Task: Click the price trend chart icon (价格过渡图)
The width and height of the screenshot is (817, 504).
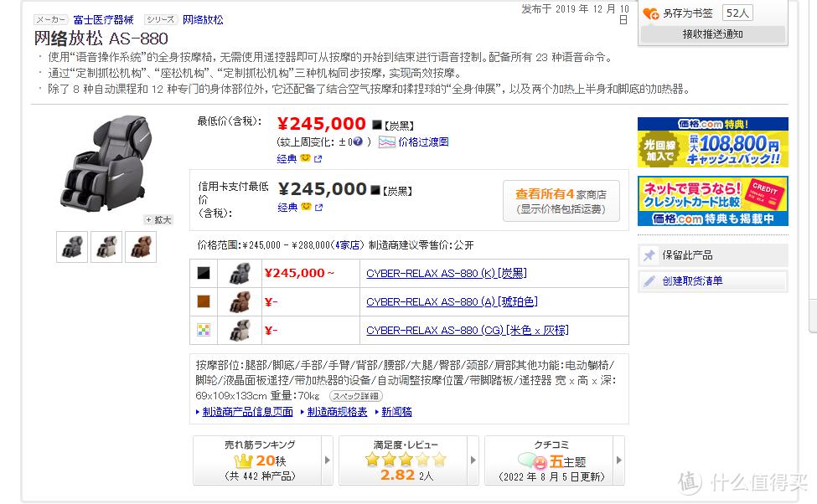Action: point(389,142)
